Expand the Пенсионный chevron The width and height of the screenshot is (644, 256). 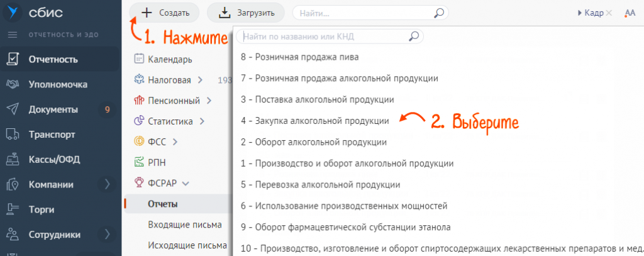tap(209, 101)
